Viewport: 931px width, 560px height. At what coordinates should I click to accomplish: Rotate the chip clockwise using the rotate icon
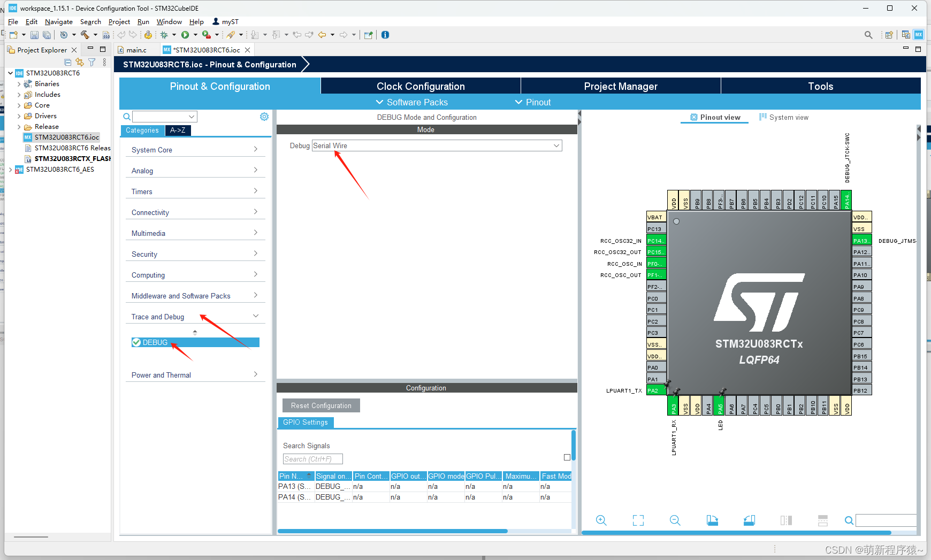pyautogui.click(x=712, y=520)
